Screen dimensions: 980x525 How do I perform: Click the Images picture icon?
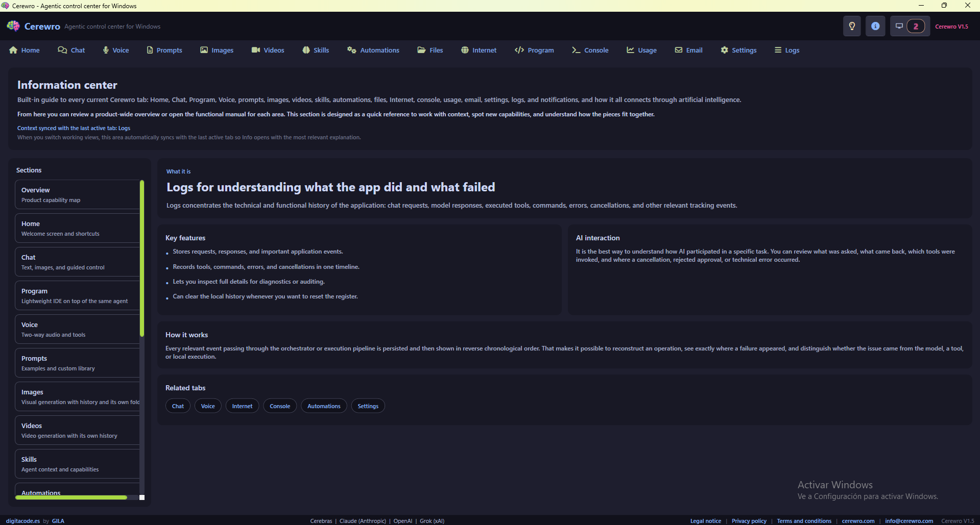pyautogui.click(x=204, y=50)
